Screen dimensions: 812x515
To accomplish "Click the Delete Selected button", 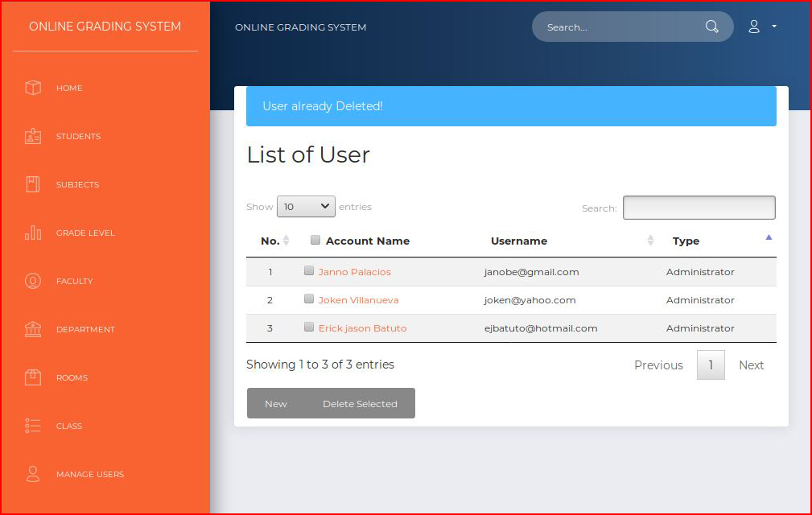I will click(x=360, y=403).
